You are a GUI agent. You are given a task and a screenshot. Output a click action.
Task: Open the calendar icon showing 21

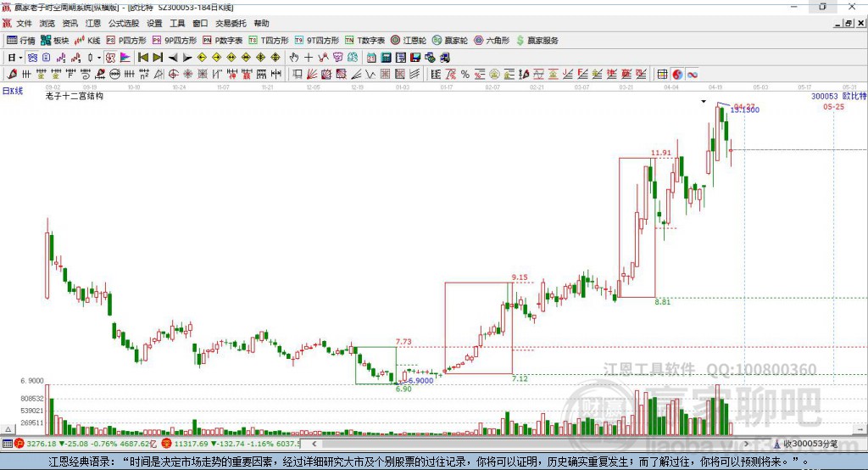[x=371, y=58]
